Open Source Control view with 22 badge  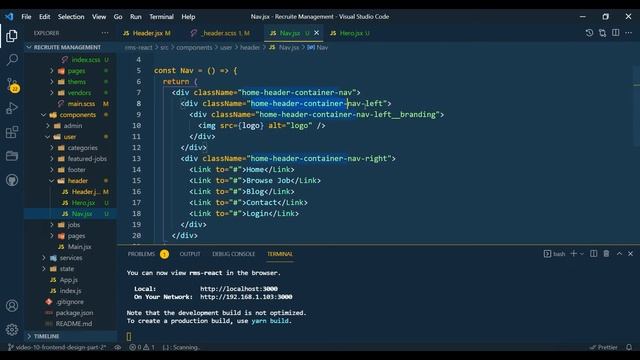tap(12, 84)
